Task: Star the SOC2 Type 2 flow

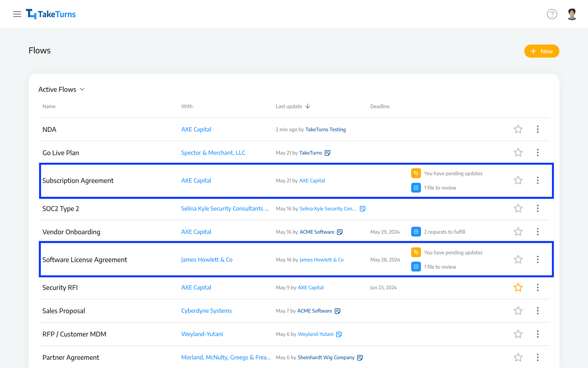Action: coord(518,208)
